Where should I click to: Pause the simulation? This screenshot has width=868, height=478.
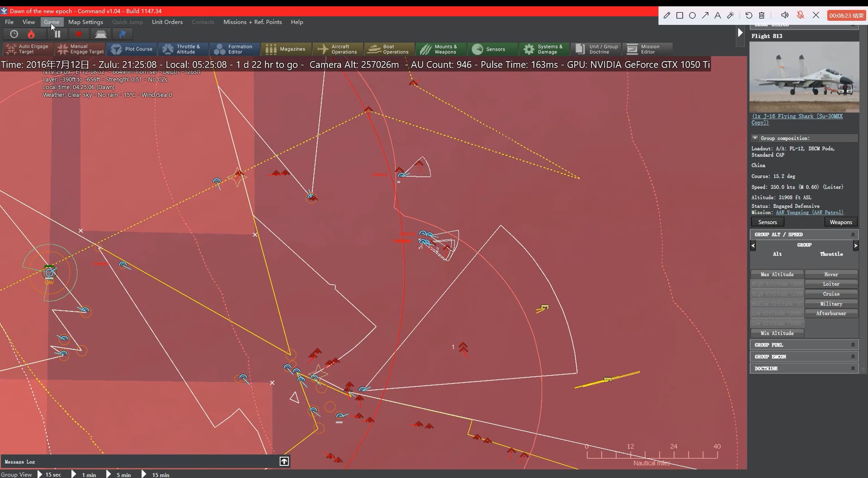[57, 34]
